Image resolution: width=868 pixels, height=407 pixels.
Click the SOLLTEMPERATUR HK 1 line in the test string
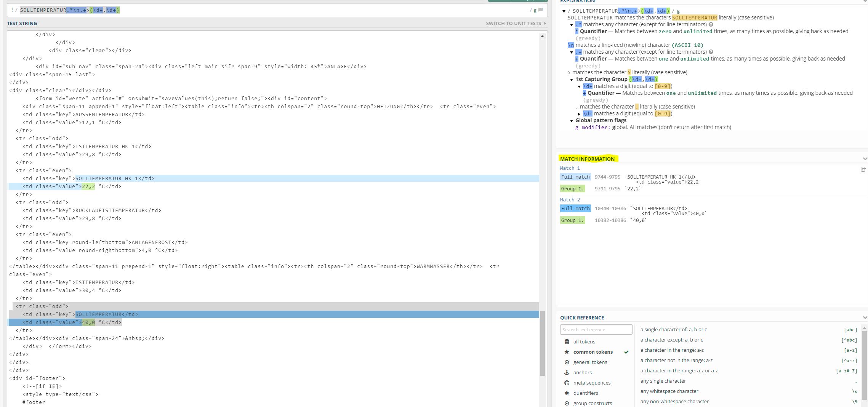pyautogui.click(x=88, y=178)
